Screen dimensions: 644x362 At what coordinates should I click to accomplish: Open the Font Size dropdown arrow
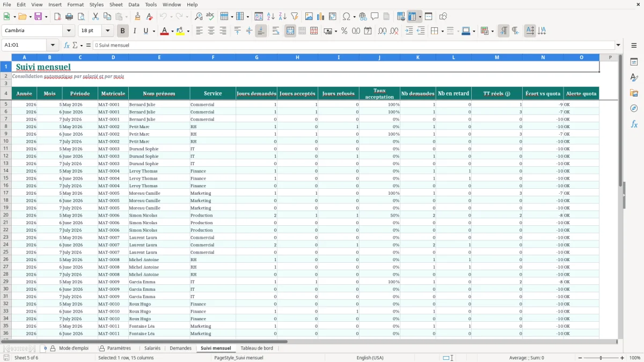(108, 31)
